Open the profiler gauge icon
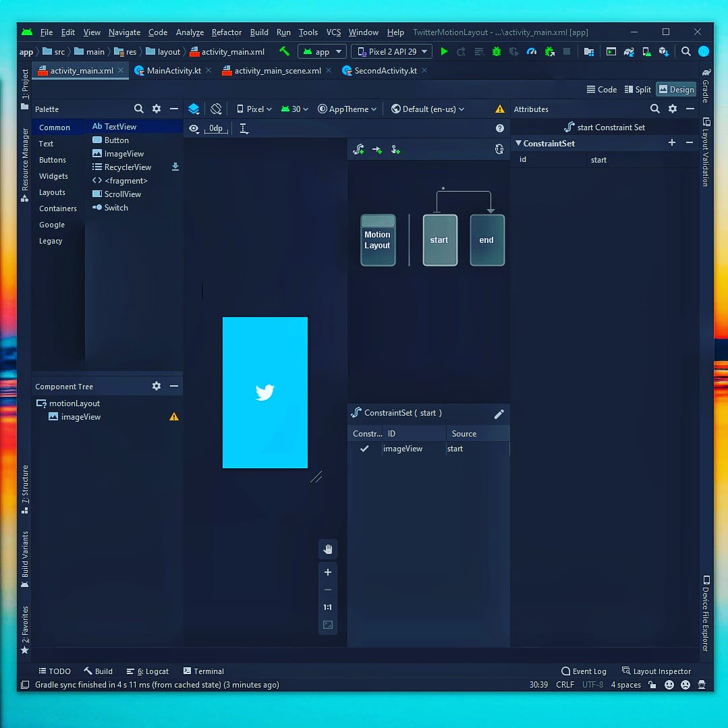The image size is (728, 728). tap(532, 51)
